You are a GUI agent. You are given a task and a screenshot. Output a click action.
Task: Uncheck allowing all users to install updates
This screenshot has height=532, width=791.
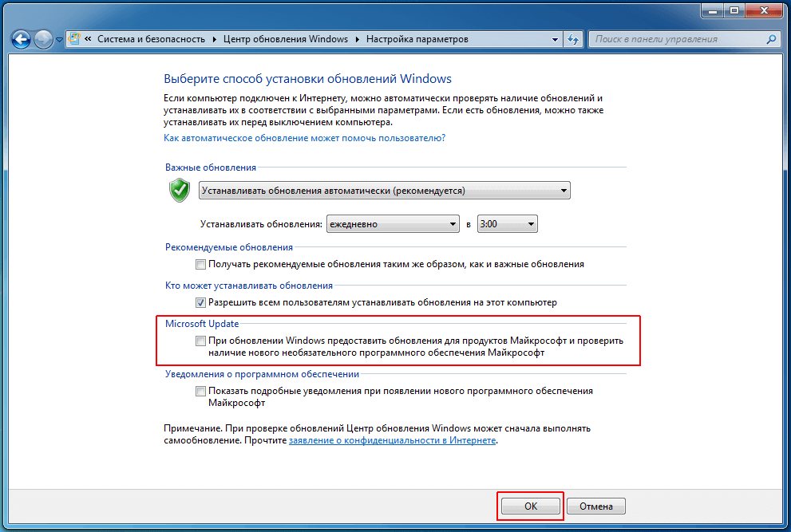click(x=200, y=302)
